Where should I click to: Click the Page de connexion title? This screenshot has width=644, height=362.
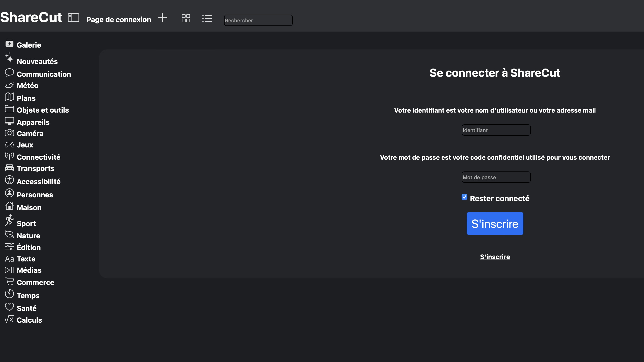coord(119,20)
